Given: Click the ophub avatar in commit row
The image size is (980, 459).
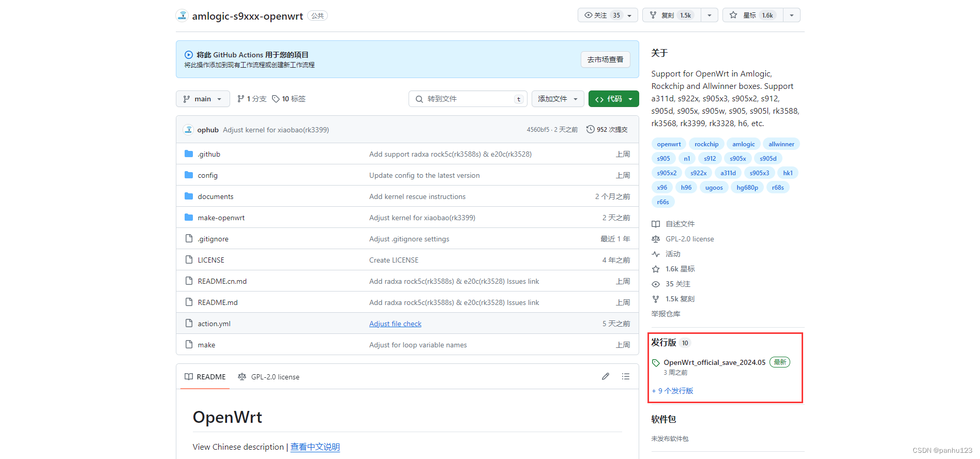Looking at the screenshot, I should tap(189, 130).
